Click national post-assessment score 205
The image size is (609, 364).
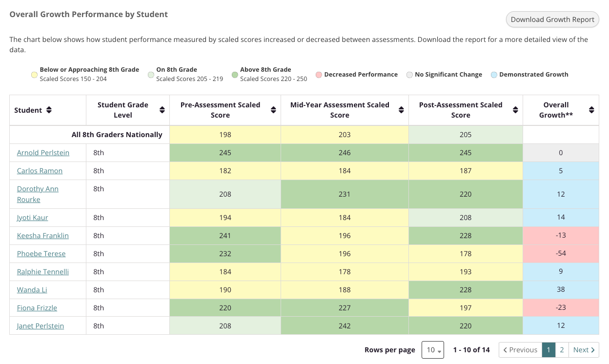point(466,135)
